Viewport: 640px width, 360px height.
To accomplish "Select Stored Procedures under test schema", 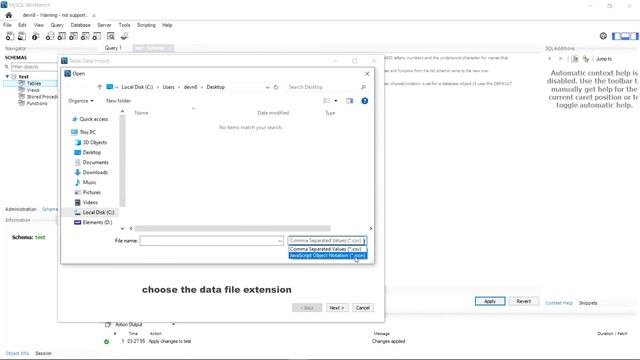I will (x=41, y=97).
